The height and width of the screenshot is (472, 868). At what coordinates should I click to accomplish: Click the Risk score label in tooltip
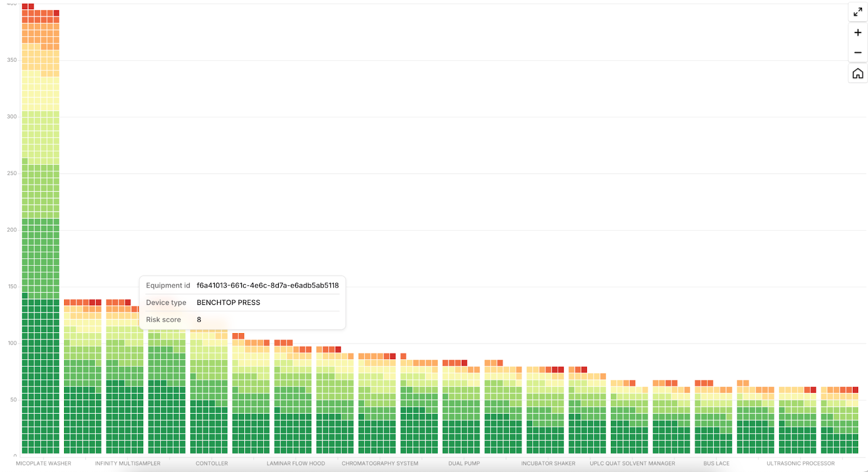point(163,320)
